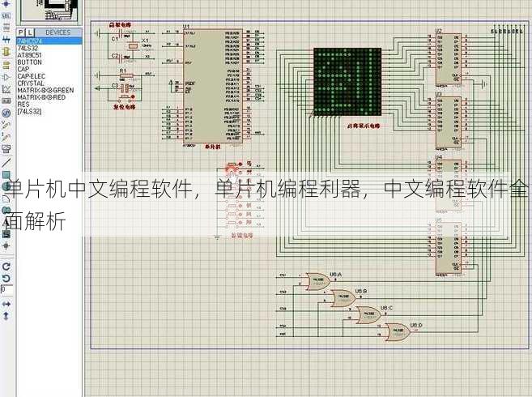The width and height of the screenshot is (532, 397).
Task: Select the Tape Recorder mode tool
Action: (6, 100)
